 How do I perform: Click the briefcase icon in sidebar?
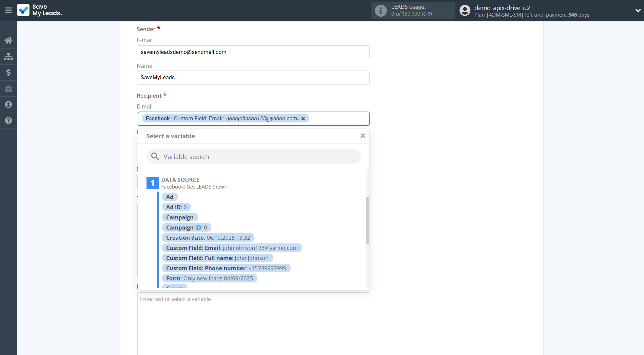[8, 88]
